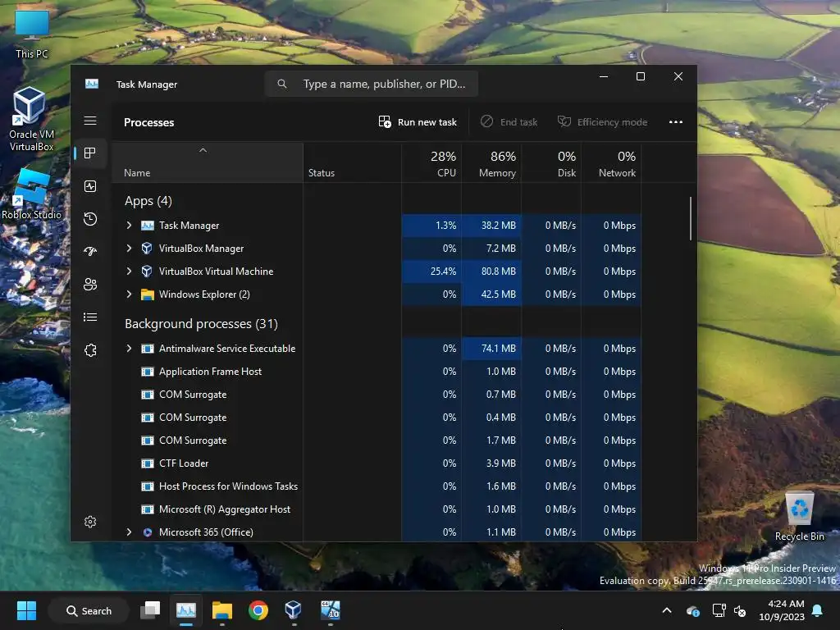Select the Recycle Bin desktop icon
840x630 pixels.
pyautogui.click(x=799, y=517)
